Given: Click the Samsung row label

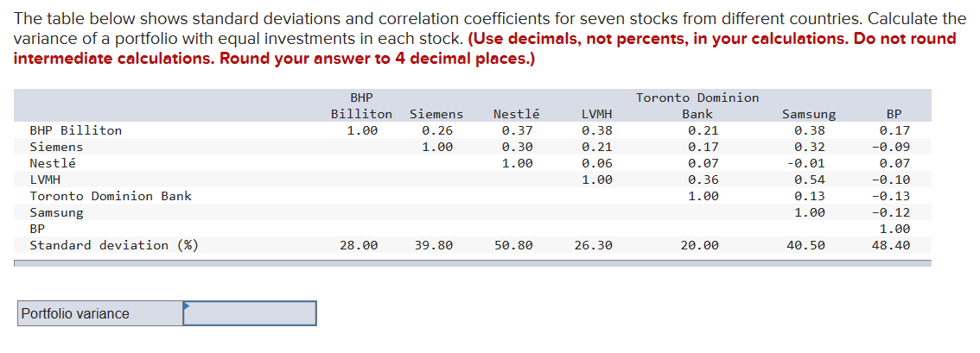Looking at the screenshot, I should [x=56, y=212].
